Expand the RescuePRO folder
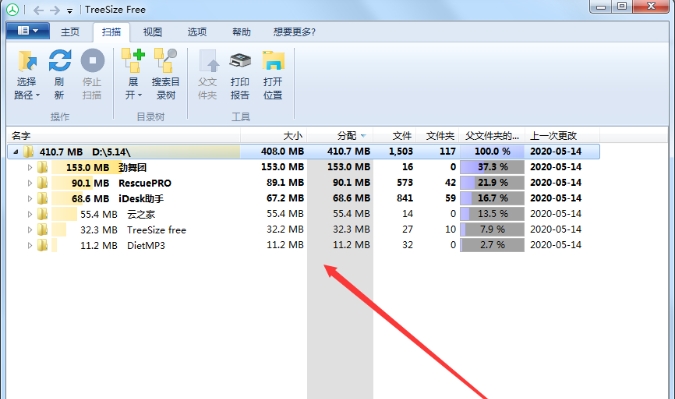 pos(30,183)
